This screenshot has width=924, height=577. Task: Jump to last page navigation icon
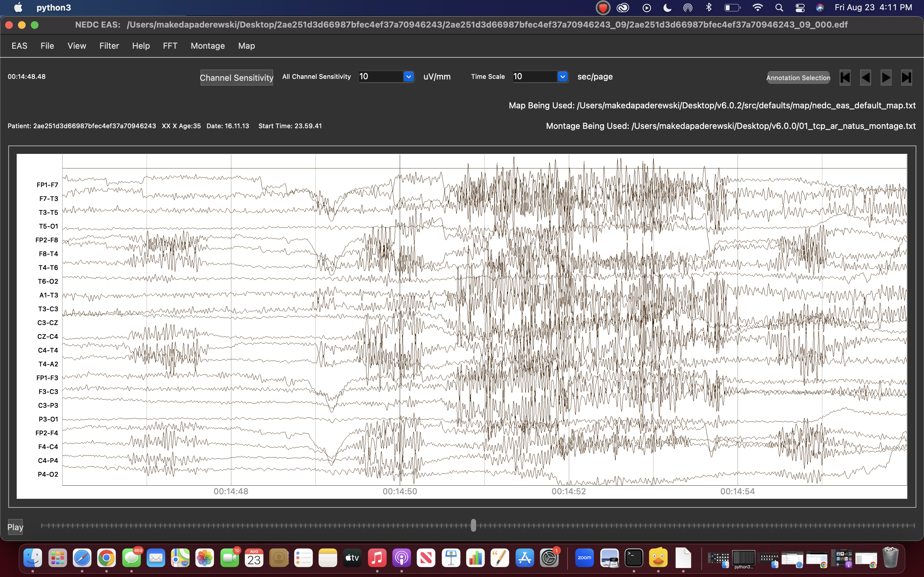tap(906, 78)
